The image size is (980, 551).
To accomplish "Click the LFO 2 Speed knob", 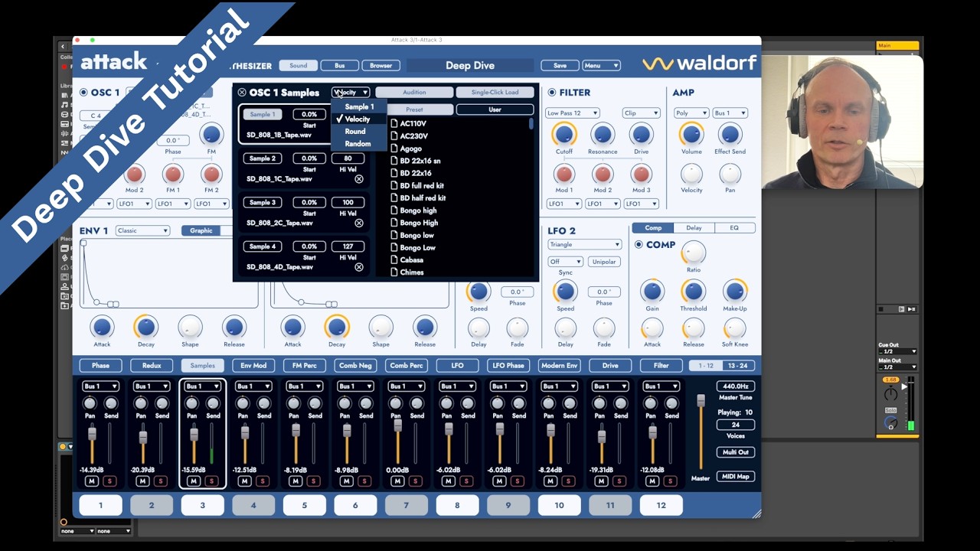I will pos(565,291).
